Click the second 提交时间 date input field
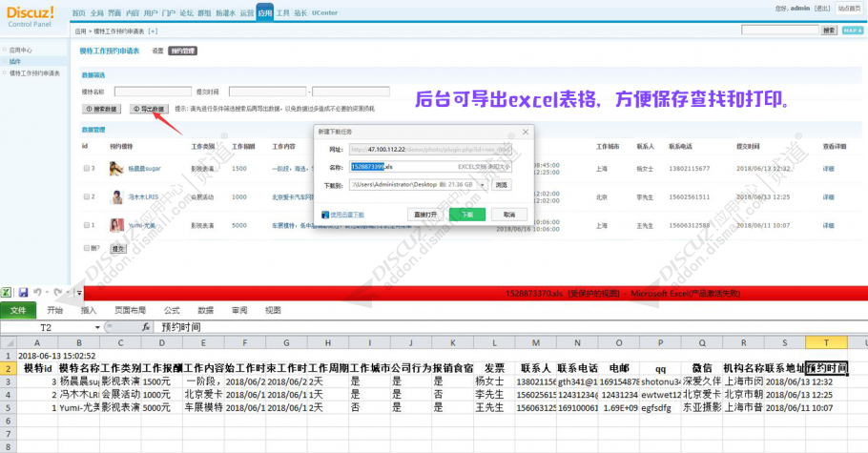Image resolution: width=868 pixels, height=453 pixels. (351, 92)
